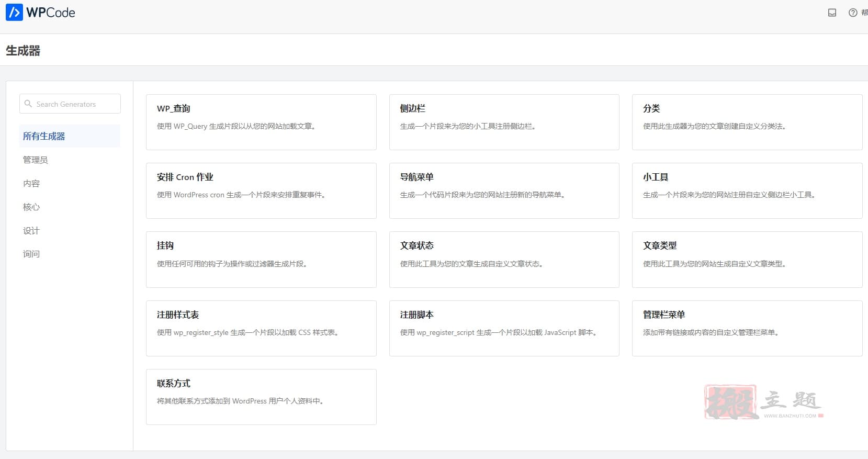Viewport: 868px width, 459px height.
Task: Open the 注册脚本 generator card
Action: [504, 328]
